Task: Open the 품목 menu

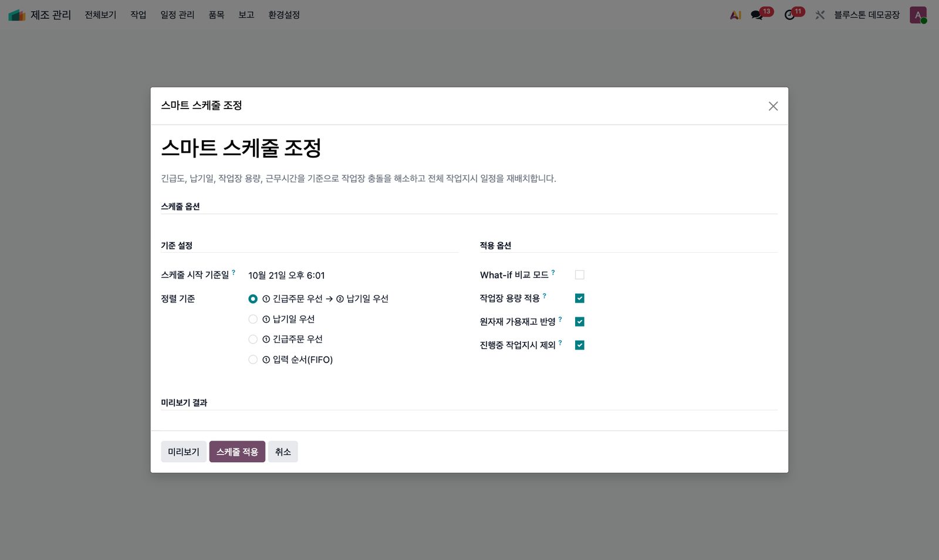Action: click(217, 15)
